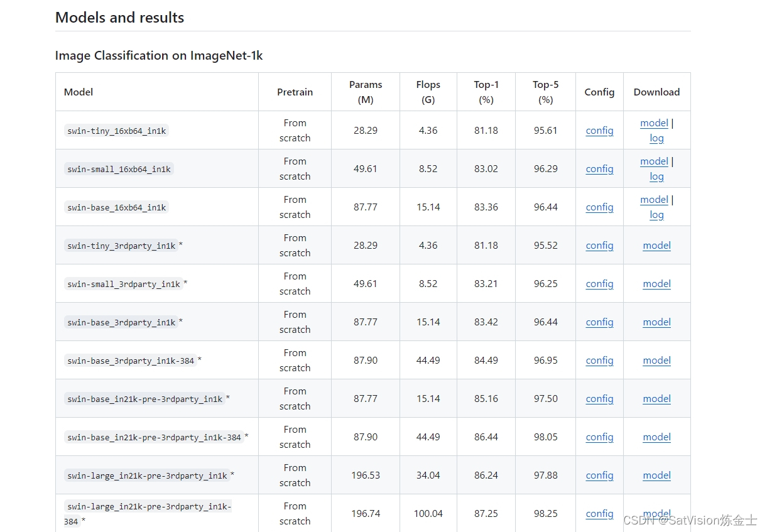This screenshot has height=532, width=767.
Task: Download model for swin-base_16xb64_in1k
Action: click(x=654, y=200)
